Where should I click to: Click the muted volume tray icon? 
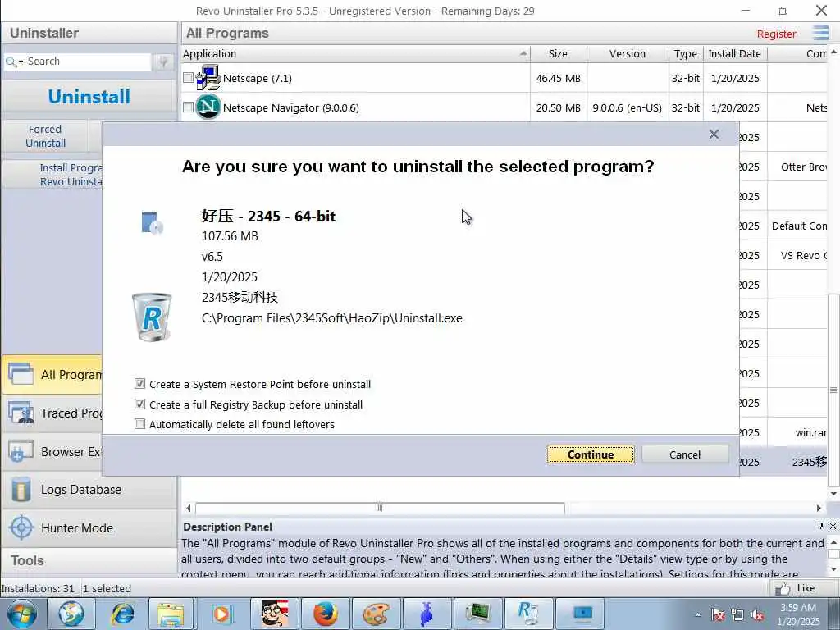pyautogui.click(x=757, y=615)
